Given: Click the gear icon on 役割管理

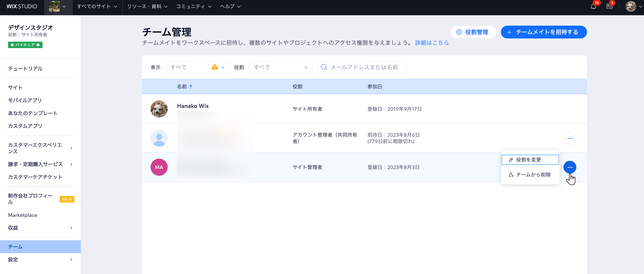Looking at the screenshot, I should click(459, 32).
